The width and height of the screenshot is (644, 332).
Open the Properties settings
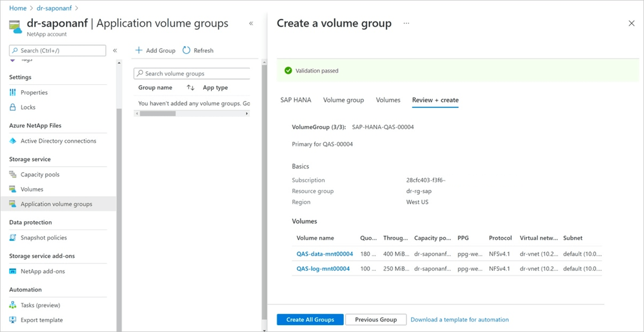click(x=34, y=92)
